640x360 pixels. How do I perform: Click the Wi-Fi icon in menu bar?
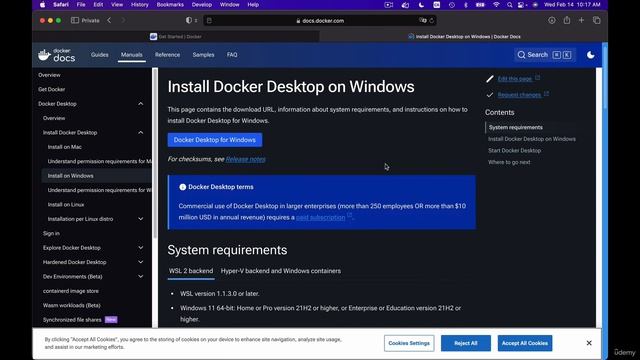coord(496,5)
